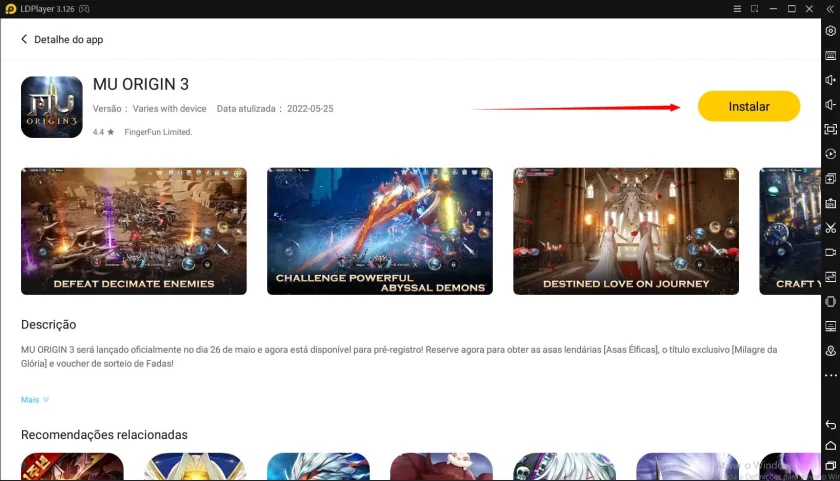This screenshot has height=481, width=840.
Task: Open keyboard mapping tool in sidebar
Action: (830, 56)
